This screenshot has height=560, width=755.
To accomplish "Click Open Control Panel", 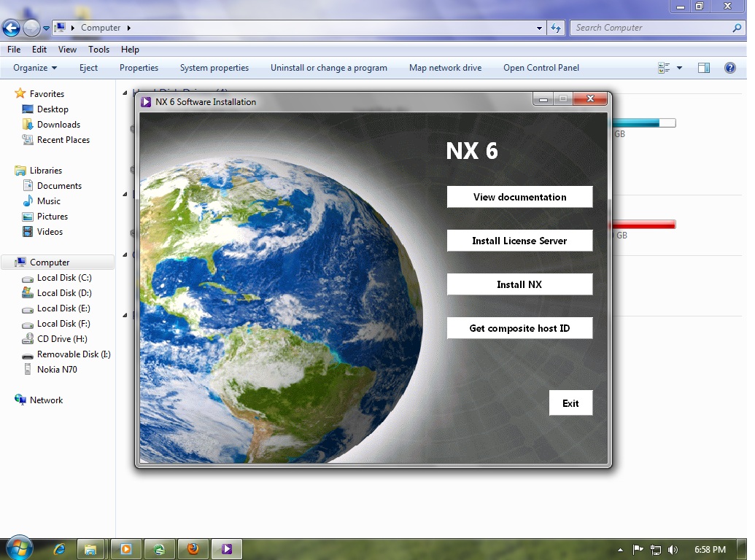I will coord(541,68).
